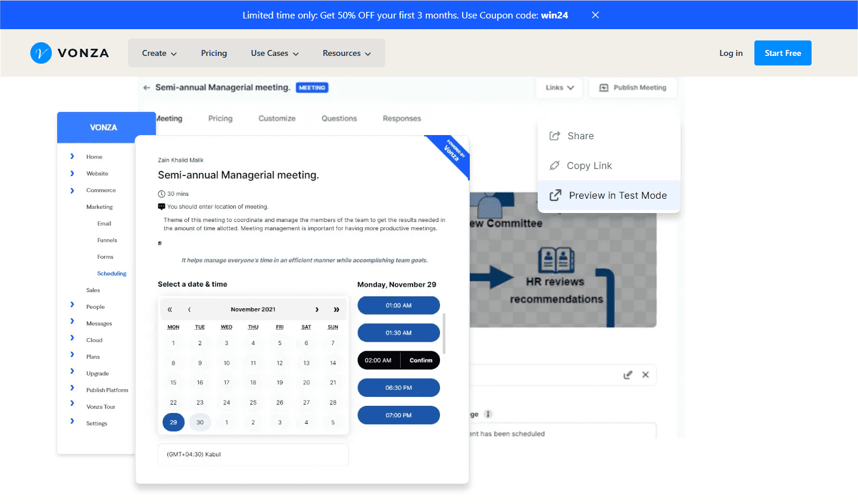Switch to the Questions tab
This screenshot has width=858, height=504.
click(x=339, y=118)
